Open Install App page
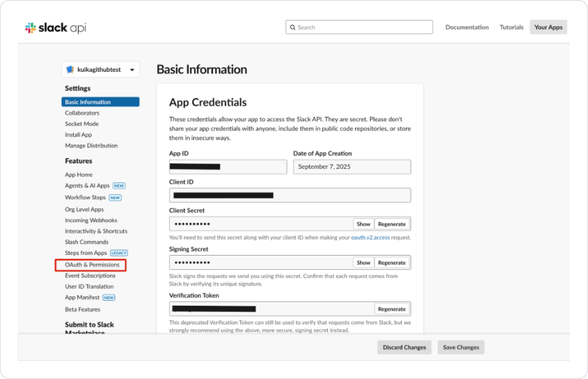 [78, 135]
